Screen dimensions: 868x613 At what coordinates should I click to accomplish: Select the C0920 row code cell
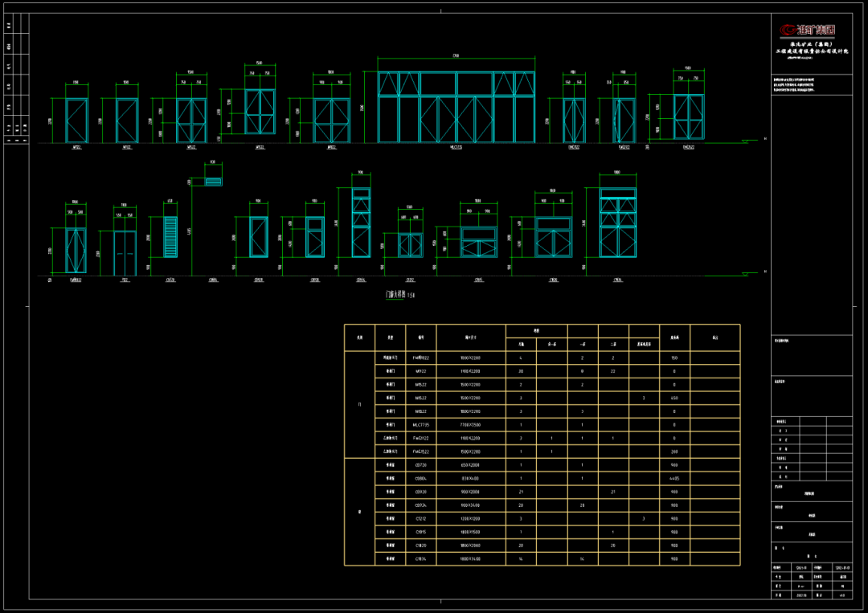tap(420, 492)
